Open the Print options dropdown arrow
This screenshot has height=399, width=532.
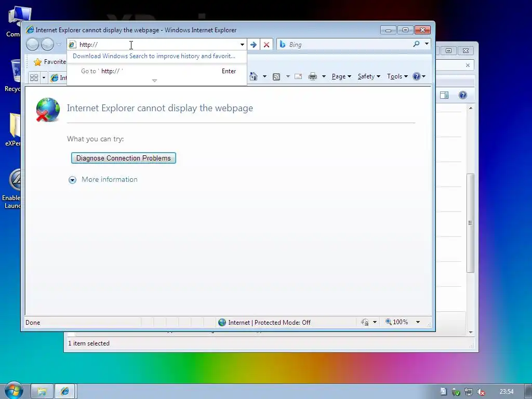(324, 76)
